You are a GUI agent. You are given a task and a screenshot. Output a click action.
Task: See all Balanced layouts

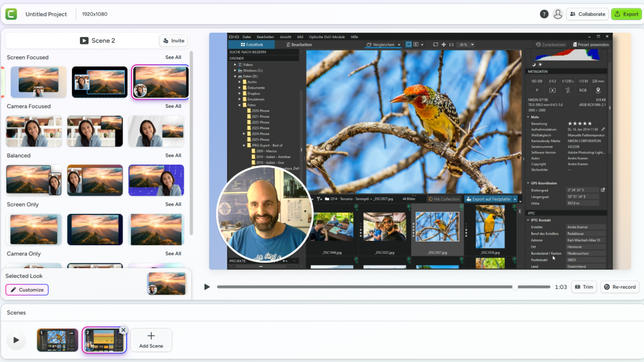click(173, 156)
